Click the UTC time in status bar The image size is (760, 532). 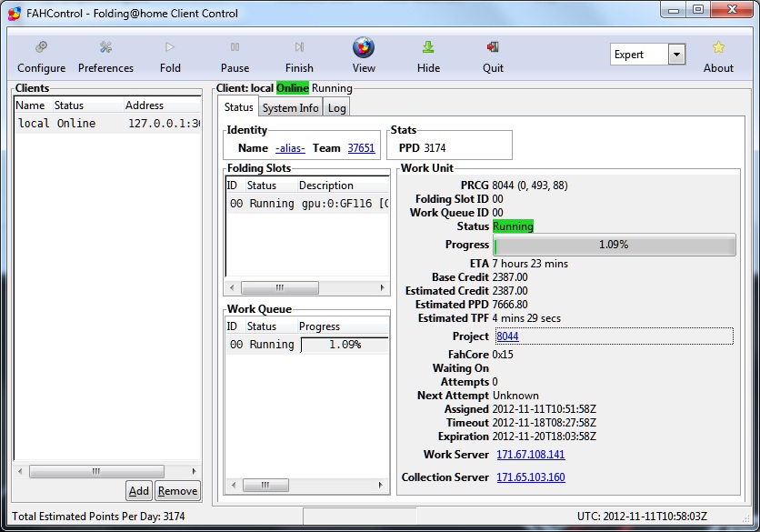click(x=642, y=516)
